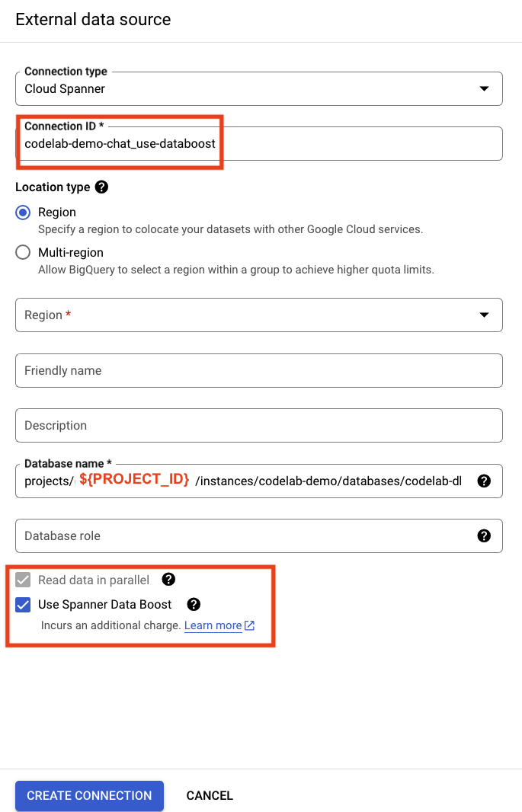
Task: Click the Database role help icon
Action: pyautogui.click(x=483, y=535)
